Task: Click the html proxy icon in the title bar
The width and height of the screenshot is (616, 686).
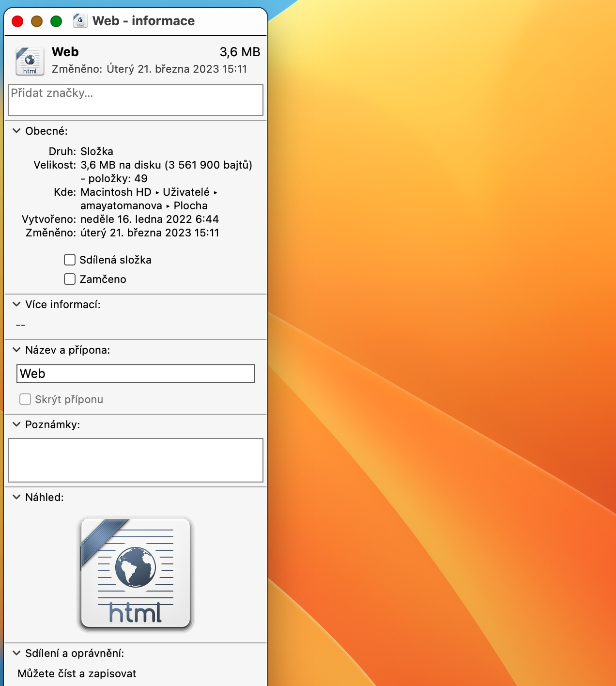Action: click(80, 21)
